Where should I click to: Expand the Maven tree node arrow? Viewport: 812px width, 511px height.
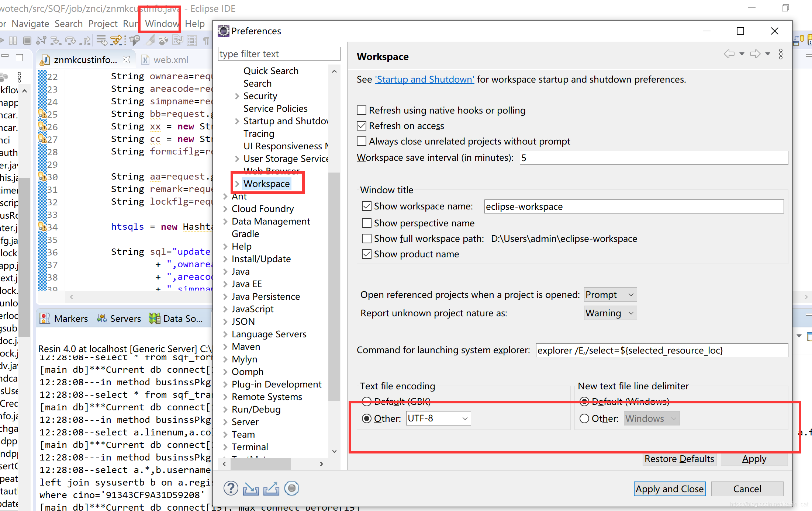pyautogui.click(x=225, y=347)
